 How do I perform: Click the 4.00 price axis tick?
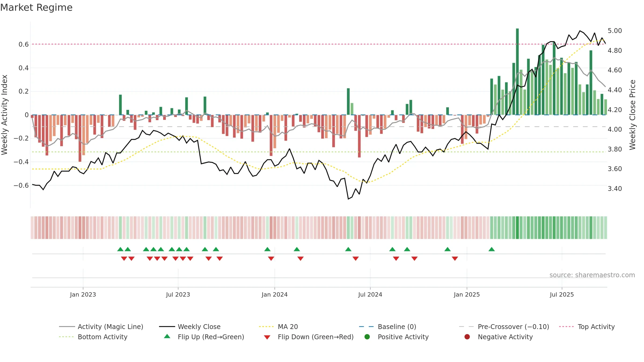tap(615, 129)
